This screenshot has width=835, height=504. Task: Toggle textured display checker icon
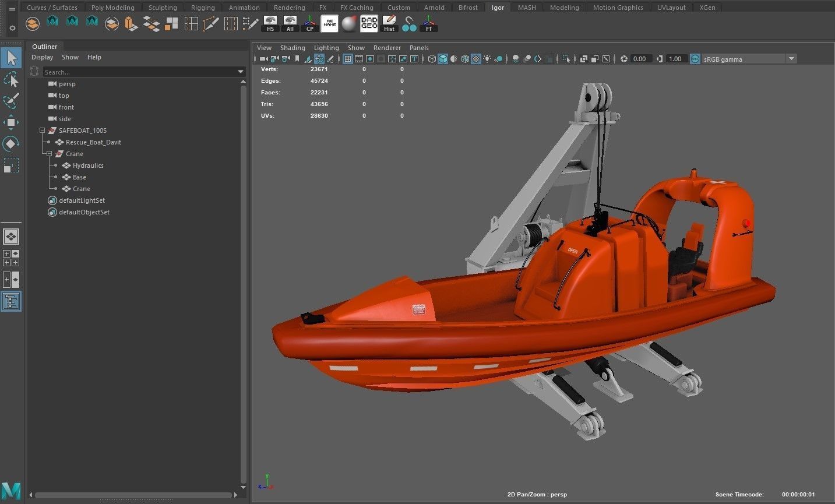coord(476,59)
